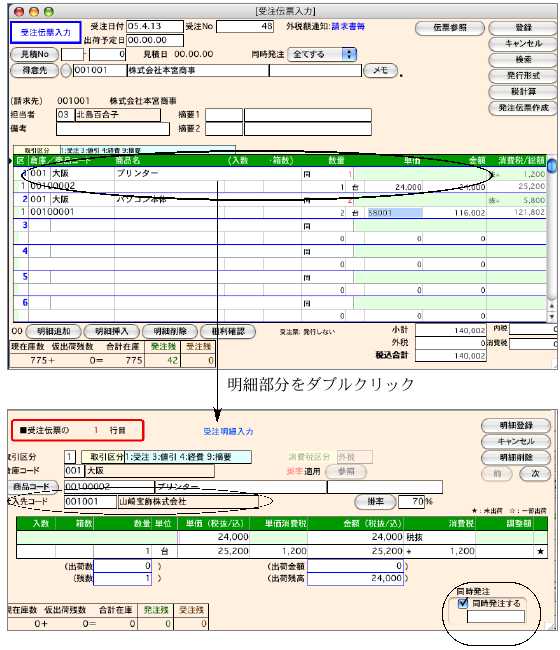Click the 倉庫コード field 001
This screenshot has width=560, height=650.
(x=74, y=471)
